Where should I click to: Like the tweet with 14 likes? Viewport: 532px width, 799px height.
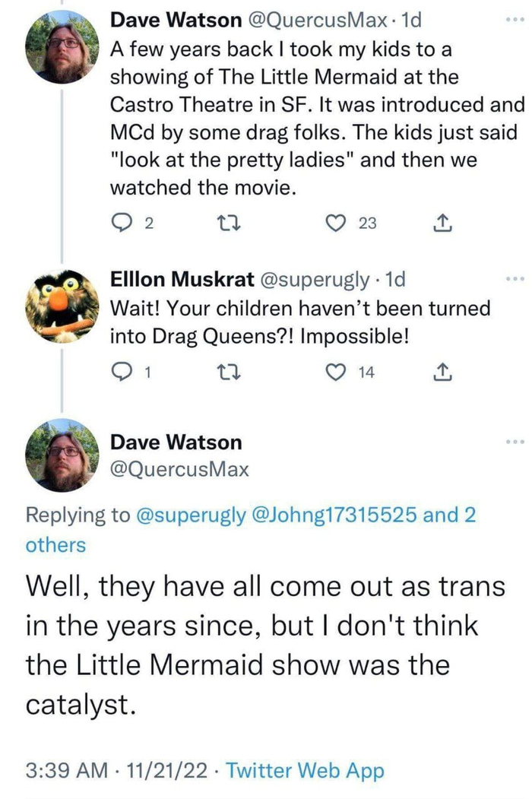(333, 372)
